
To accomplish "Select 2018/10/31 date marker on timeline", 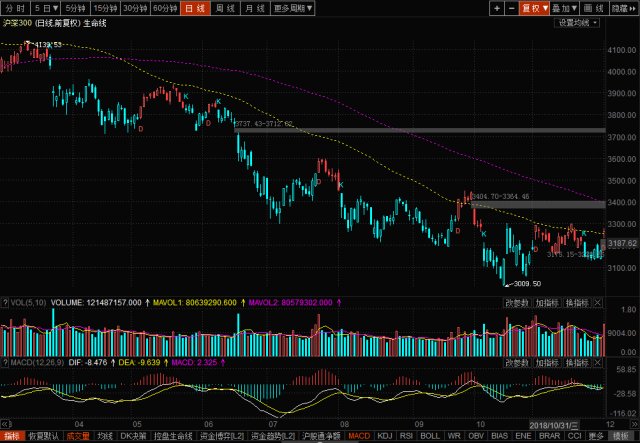I will [554, 425].
